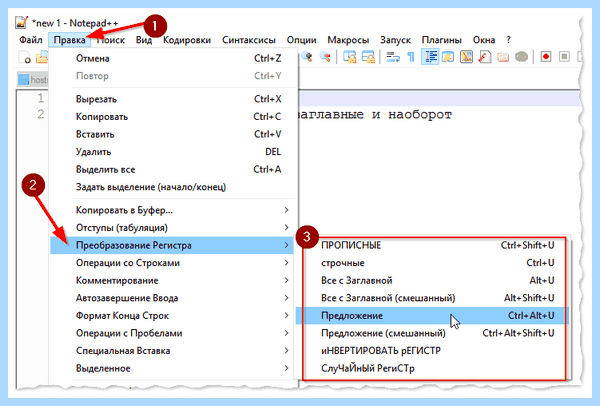Click the text 'заглавные и наоборот'
This screenshot has height=406, width=600.
[375, 114]
